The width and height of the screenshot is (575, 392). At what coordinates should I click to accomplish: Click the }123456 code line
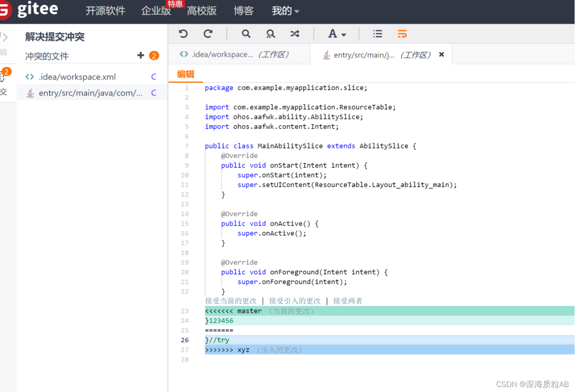click(x=390, y=321)
